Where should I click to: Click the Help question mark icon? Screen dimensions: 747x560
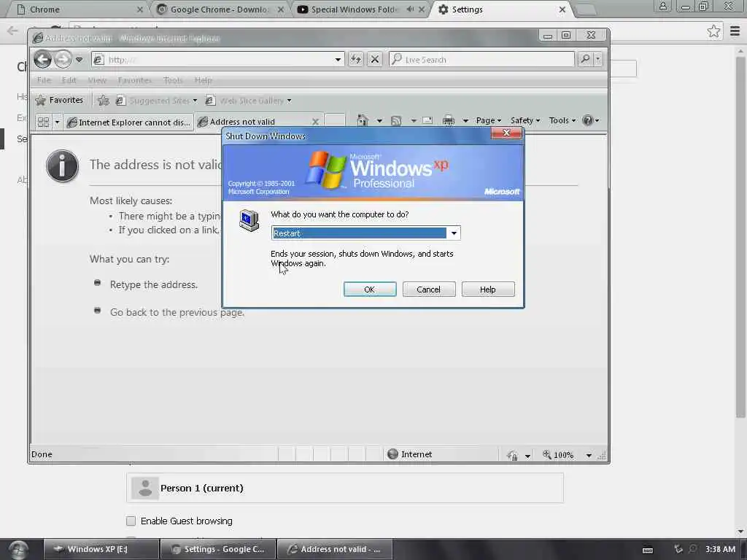588,120
